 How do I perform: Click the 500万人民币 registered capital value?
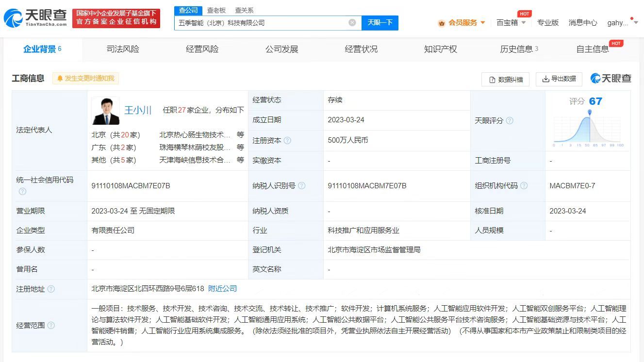[348, 140]
